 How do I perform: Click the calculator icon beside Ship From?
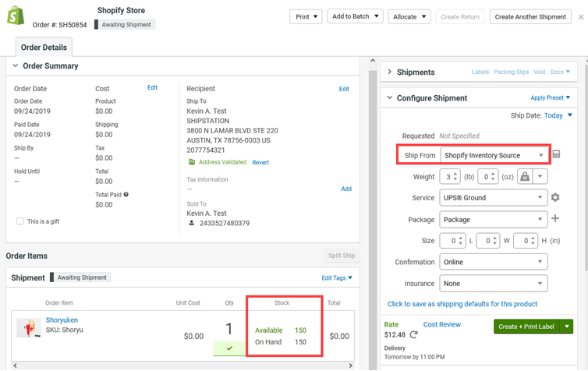(x=557, y=154)
